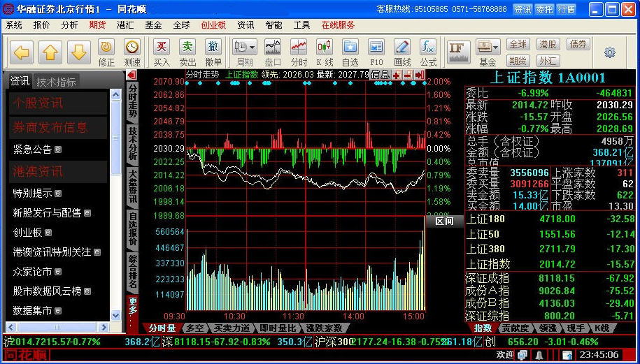Open the 公式 formula tool

tap(428, 53)
